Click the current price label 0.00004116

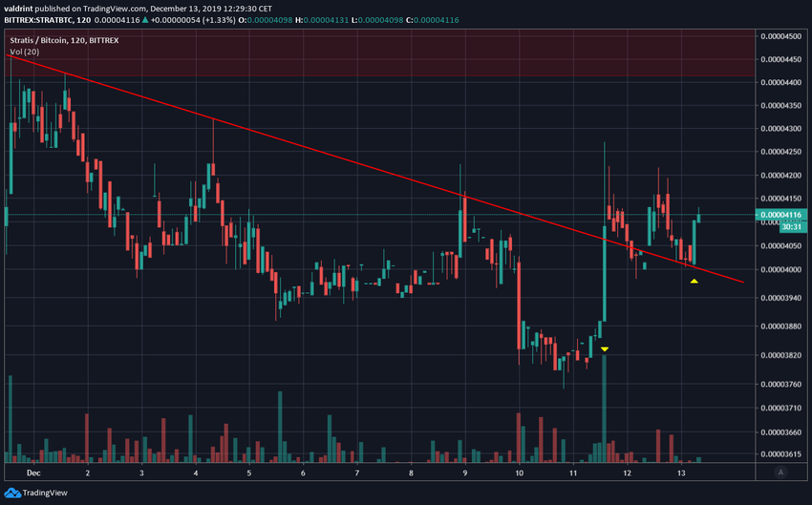click(x=780, y=215)
